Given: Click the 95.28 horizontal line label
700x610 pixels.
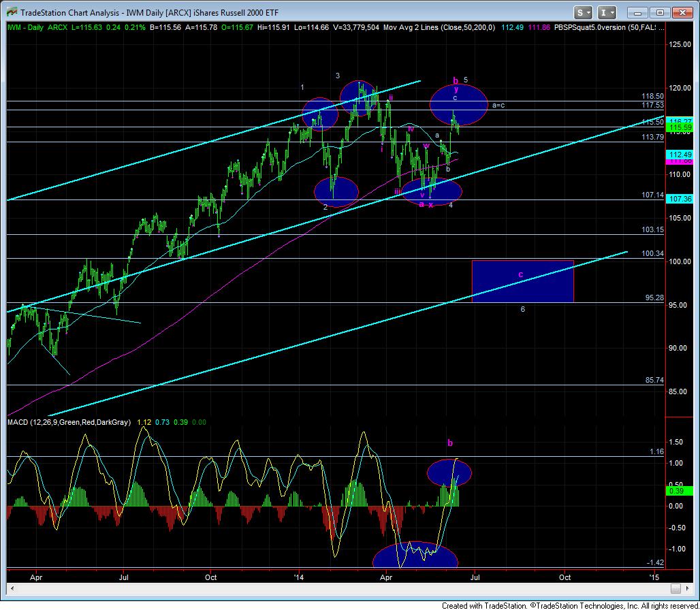Looking at the screenshot, I should click(654, 298).
